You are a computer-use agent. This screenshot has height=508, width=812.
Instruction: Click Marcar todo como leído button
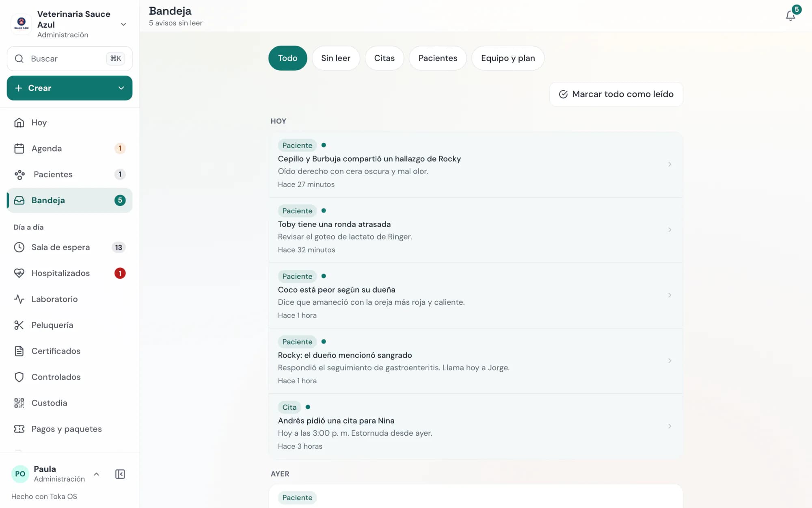point(616,94)
